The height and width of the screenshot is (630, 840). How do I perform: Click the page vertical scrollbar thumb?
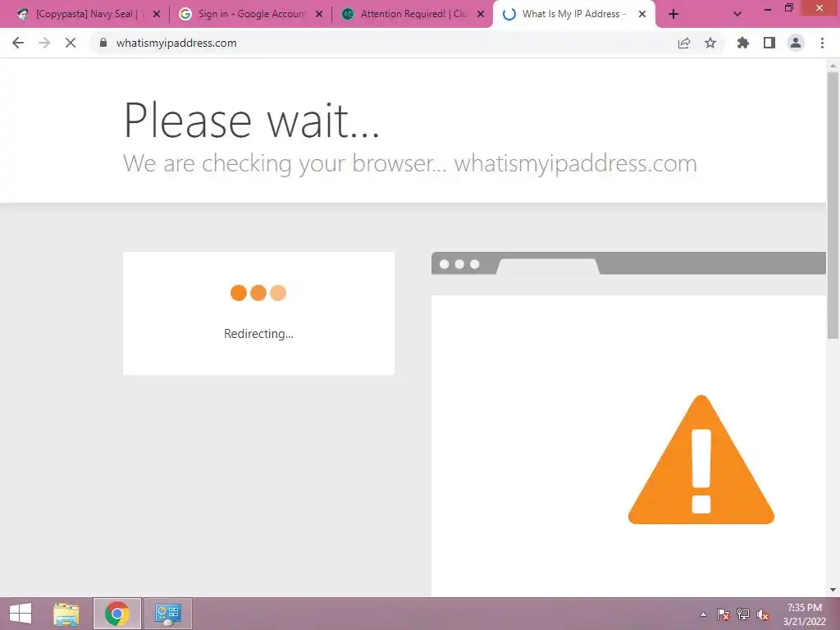tap(833, 205)
